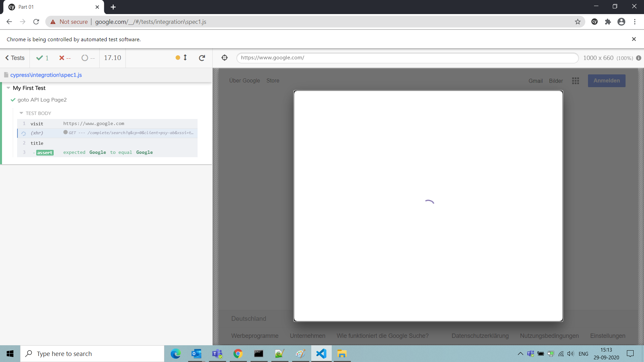Click the Chrome address bar URL
The width and height of the screenshot is (644, 362).
point(150,22)
